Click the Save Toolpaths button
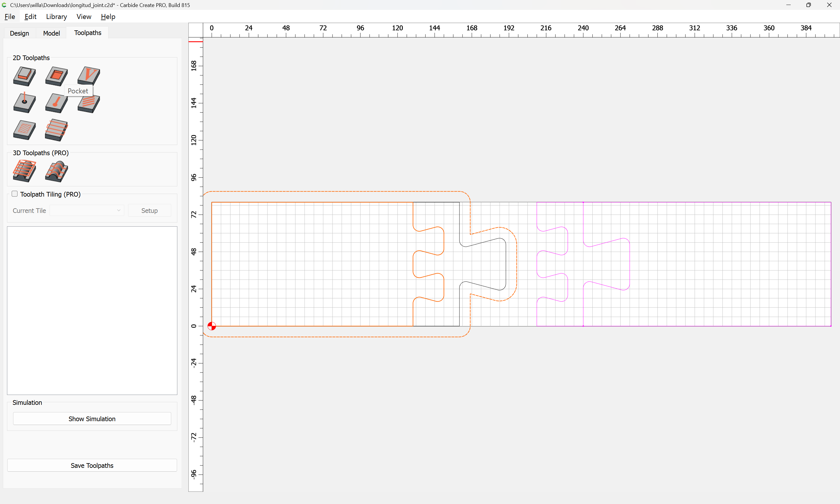The width and height of the screenshot is (840, 504). click(x=92, y=465)
